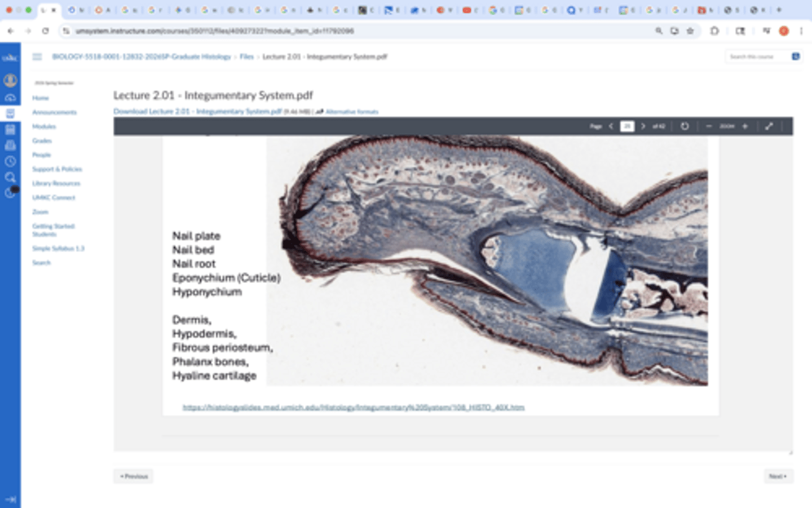Viewport: 812px width, 508px height.
Task: Zoom in the PDF with plus icon
Action: [745, 126]
